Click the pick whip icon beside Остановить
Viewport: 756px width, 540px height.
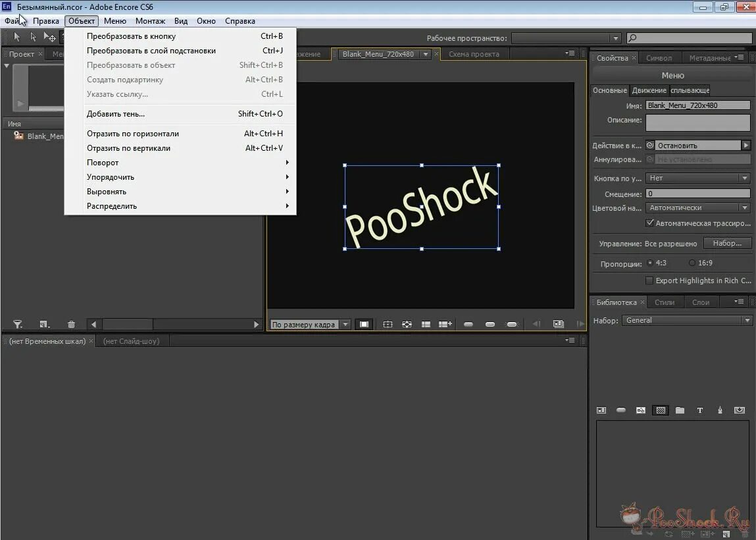point(650,146)
